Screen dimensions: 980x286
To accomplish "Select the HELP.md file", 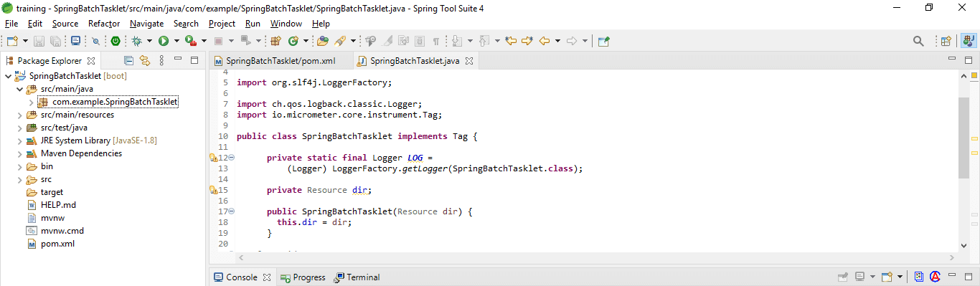I will point(58,205).
